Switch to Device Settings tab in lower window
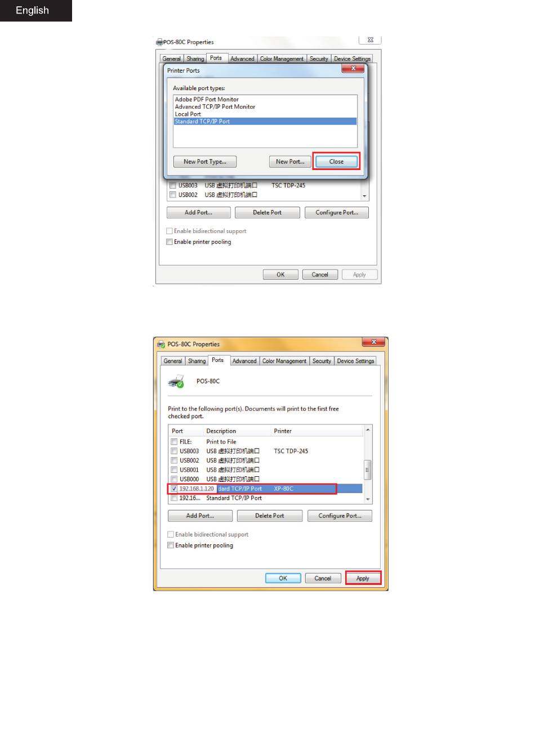Screen dimensions: 535x756 coord(355,361)
